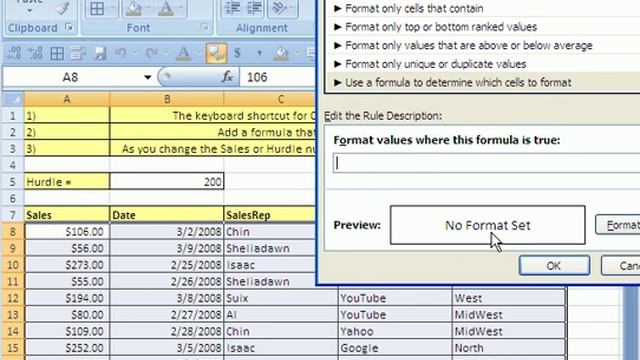Click the dollar Accounting Format icon
640x360 pixels.
pyautogui.click(x=238, y=53)
